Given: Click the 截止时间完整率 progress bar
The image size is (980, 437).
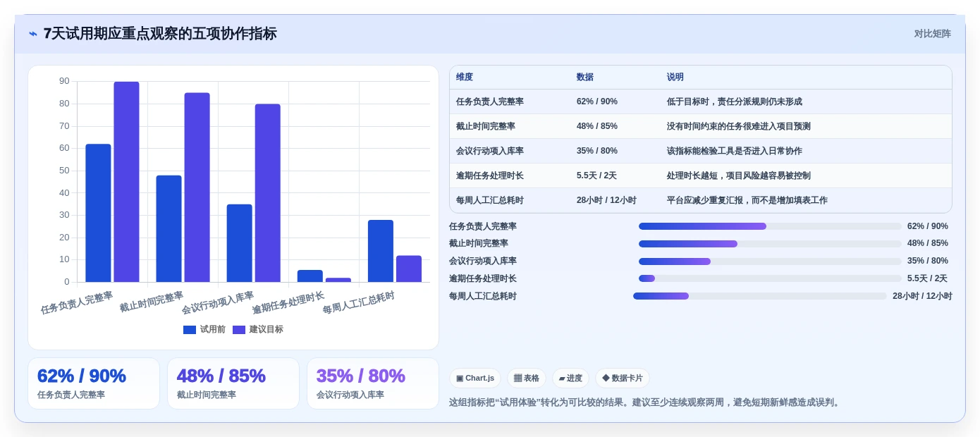Looking at the screenshot, I should click(770, 244).
